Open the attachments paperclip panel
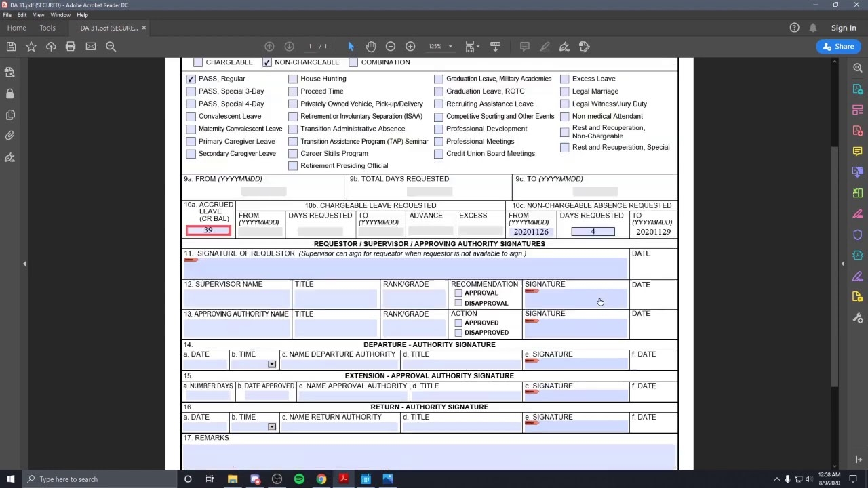Screen dimensions: 868x488 (x=9, y=136)
